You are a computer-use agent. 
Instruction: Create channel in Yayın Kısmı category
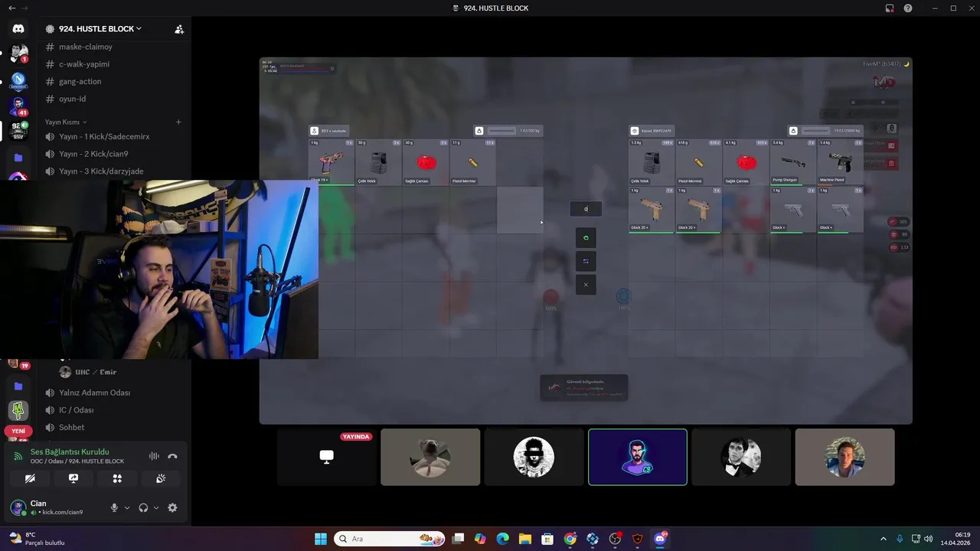pyautogui.click(x=178, y=122)
